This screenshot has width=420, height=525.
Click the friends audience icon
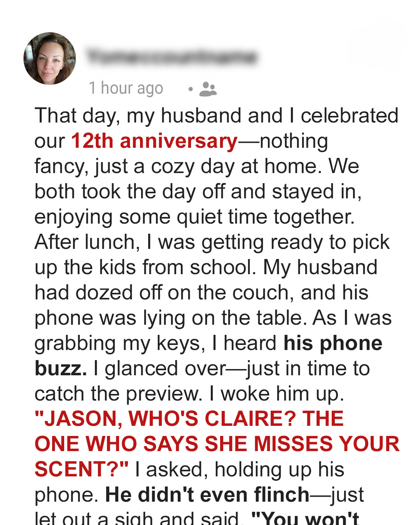tap(208, 89)
